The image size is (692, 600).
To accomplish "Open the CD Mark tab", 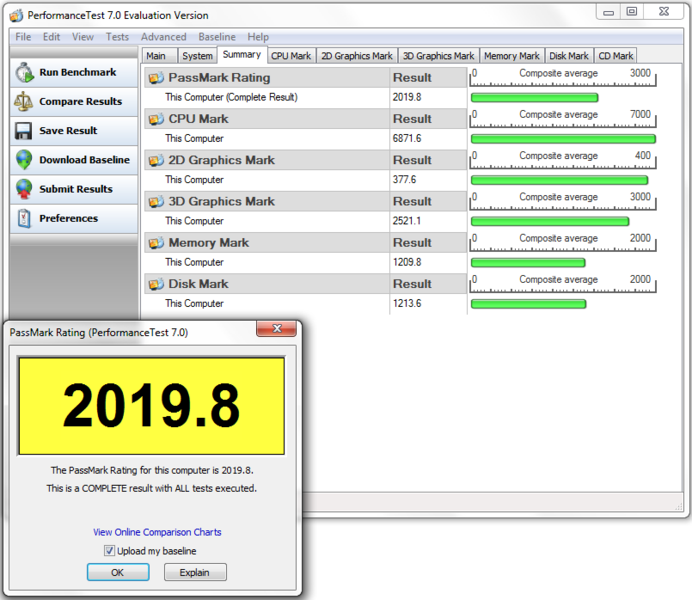I will point(616,56).
